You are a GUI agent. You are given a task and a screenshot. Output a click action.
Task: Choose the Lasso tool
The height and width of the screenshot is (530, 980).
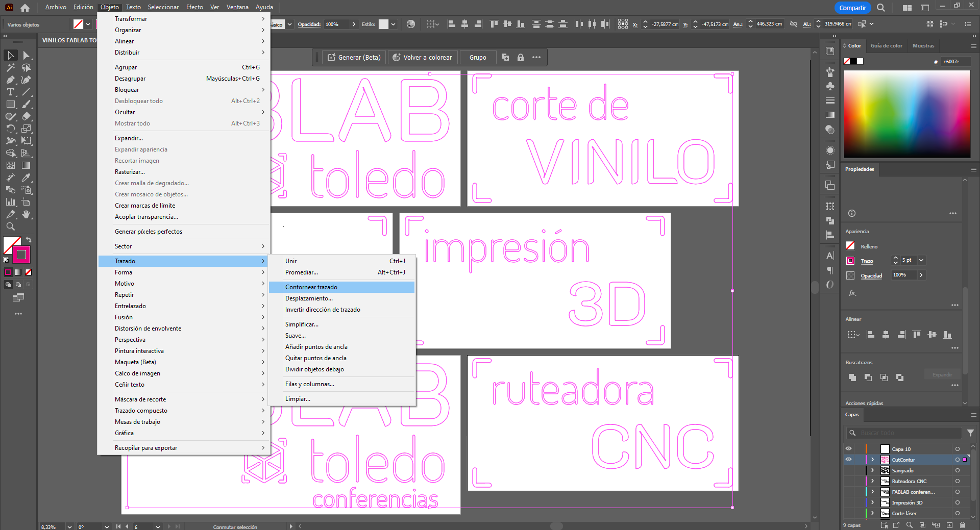27,67
